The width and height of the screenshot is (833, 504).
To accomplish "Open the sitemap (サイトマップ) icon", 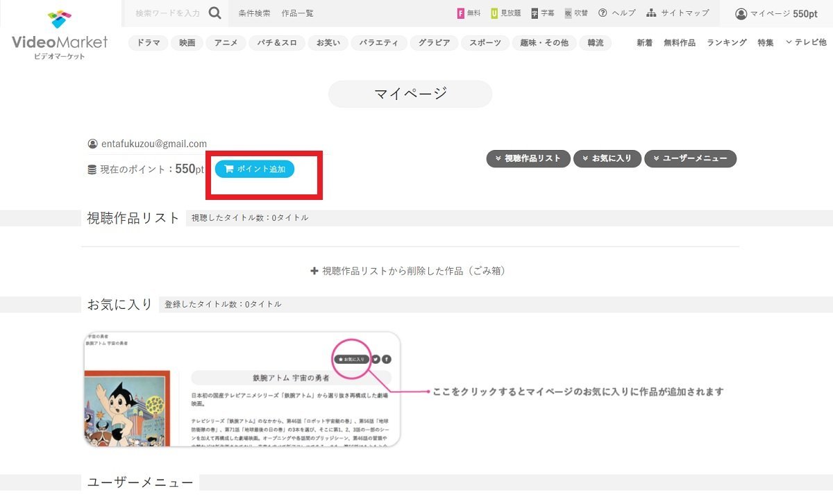I will point(651,13).
